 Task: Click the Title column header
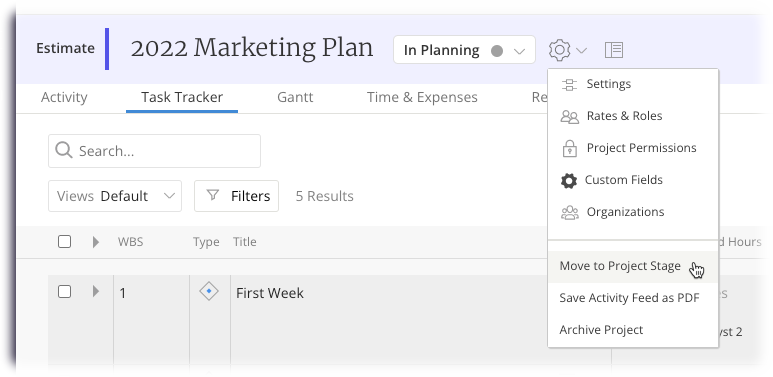pos(245,242)
